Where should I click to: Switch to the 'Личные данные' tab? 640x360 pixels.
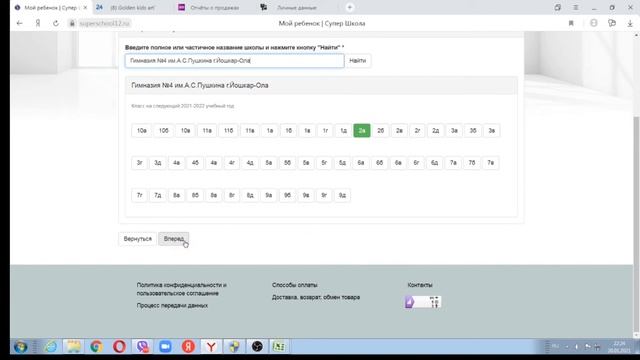pyautogui.click(x=297, y=7)
